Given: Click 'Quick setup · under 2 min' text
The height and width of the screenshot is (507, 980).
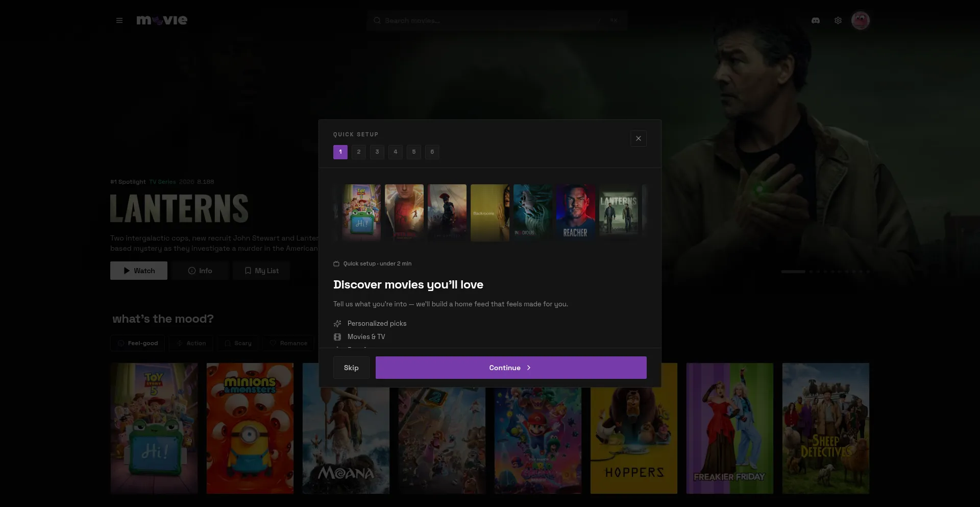Looking at the screenshot, I should [377, 264].
